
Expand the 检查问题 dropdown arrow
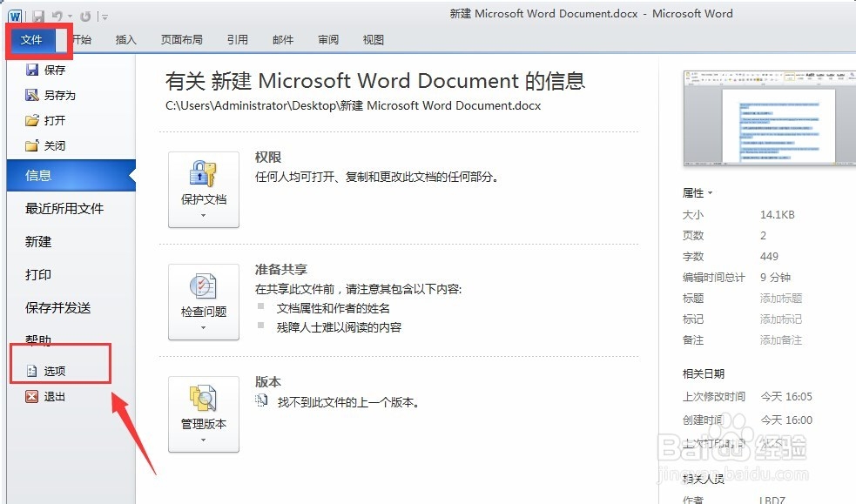tap(203, 328)
